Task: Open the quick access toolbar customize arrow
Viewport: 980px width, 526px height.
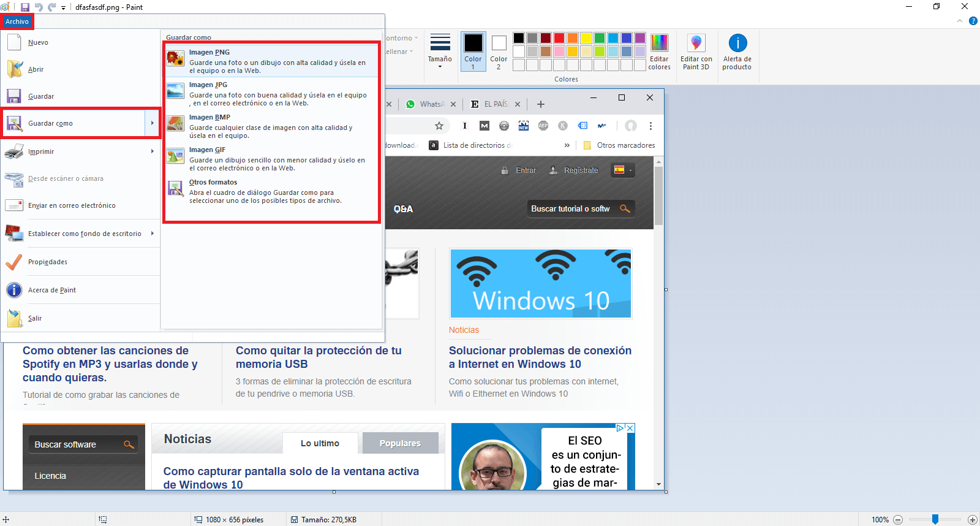Action: [63, 8]
